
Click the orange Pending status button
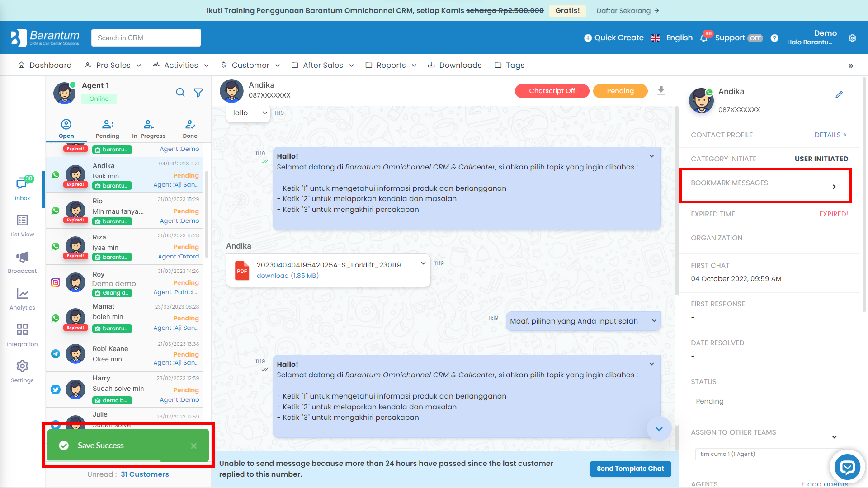[620, 91]
